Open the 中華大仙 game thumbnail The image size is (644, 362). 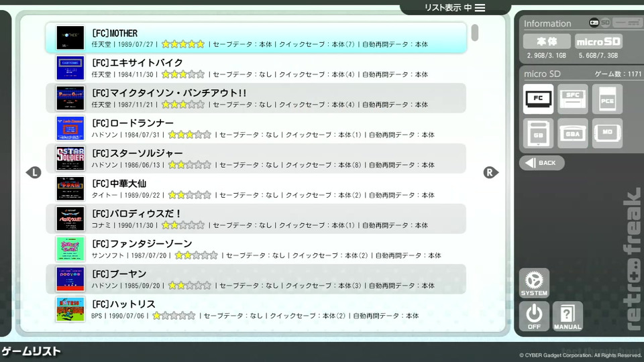coord(70,188)
